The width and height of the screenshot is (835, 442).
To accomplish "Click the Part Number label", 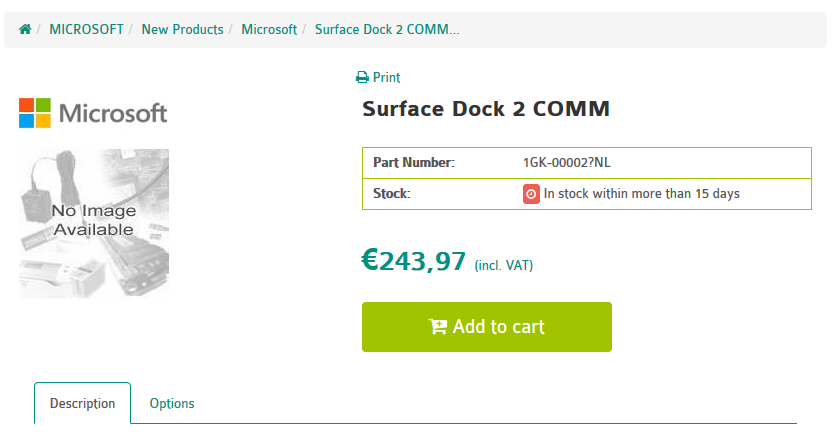I will click(x=413, y=163).
